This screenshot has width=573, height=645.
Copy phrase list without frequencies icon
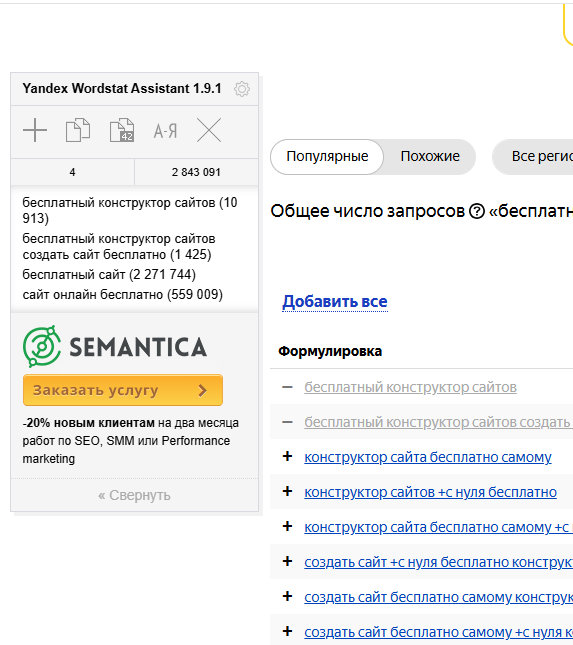click(x=78, y=130)
